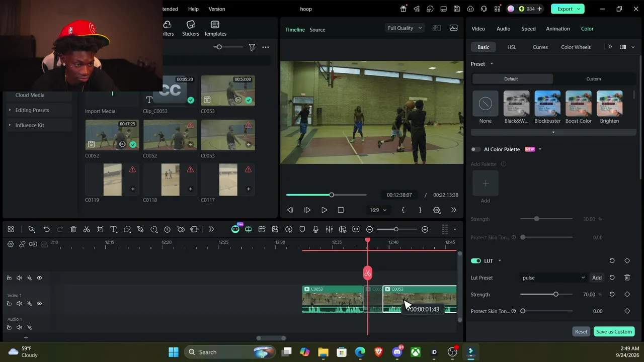644x362 pixels.
Task: Open the voiceover microphone tool
Action: click(315, 229)
